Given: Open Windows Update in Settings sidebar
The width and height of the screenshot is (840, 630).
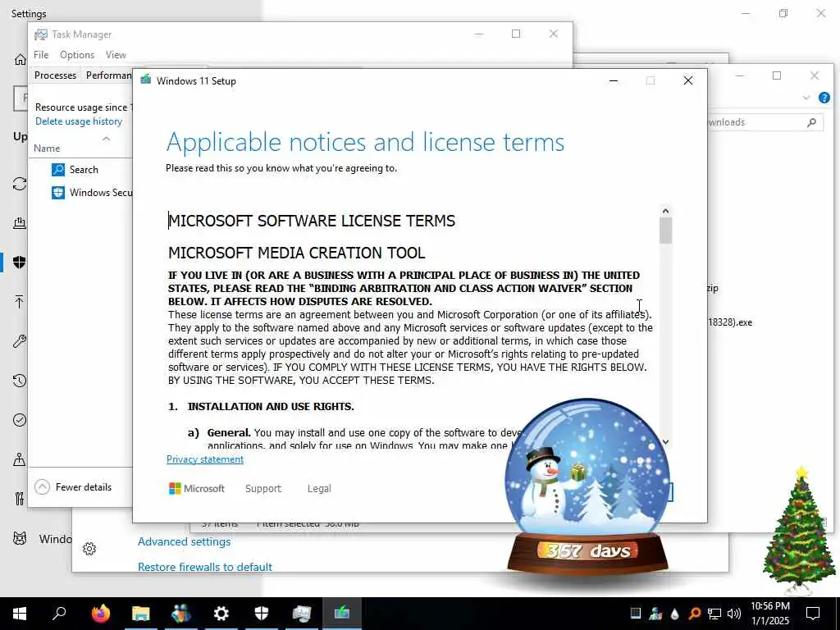Looking at the screenshot, I should 20,184.
